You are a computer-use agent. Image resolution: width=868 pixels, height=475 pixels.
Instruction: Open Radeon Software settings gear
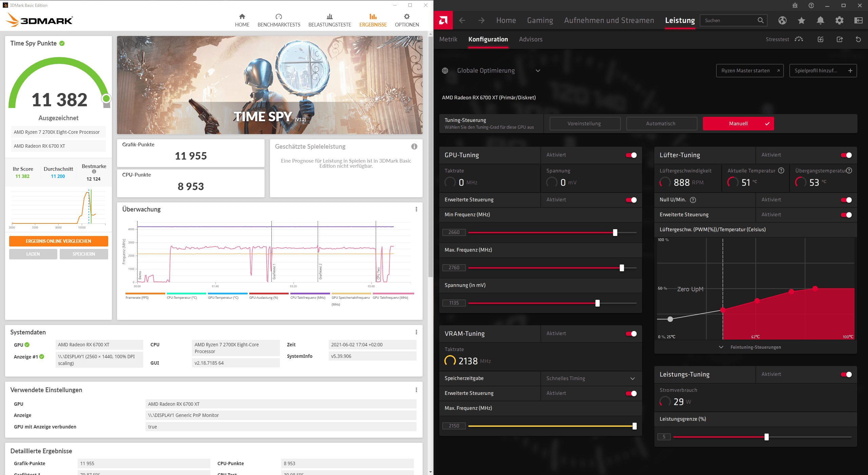(x=839, y=20)
